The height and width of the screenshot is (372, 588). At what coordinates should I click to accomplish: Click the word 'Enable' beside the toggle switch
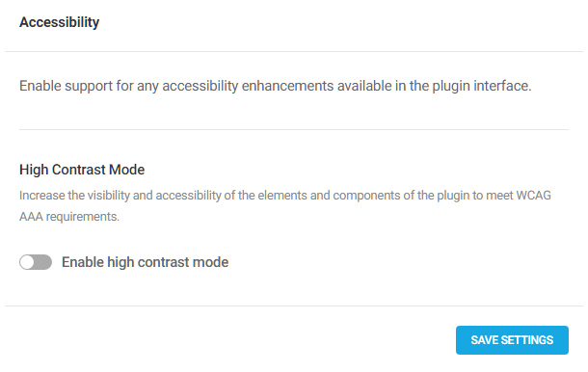[83, 262]
